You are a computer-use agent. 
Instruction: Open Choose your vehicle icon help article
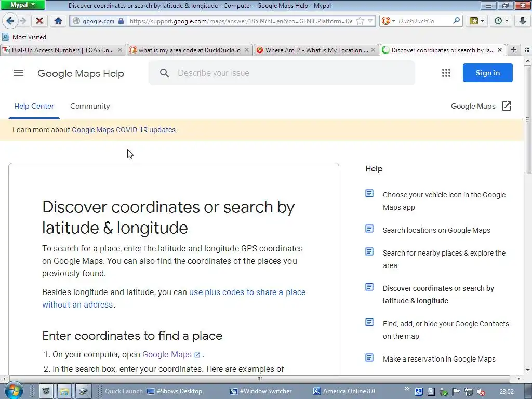[444, 201]
